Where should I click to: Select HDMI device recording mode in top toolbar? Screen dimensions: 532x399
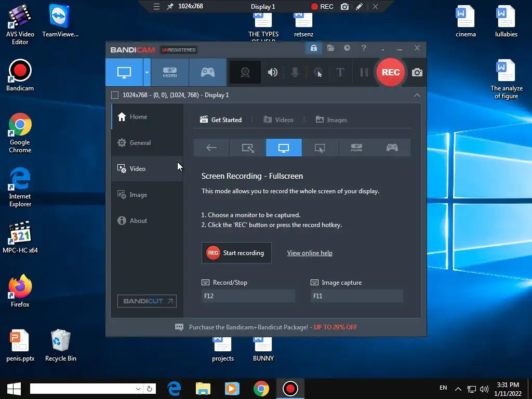tap(170, 72)
